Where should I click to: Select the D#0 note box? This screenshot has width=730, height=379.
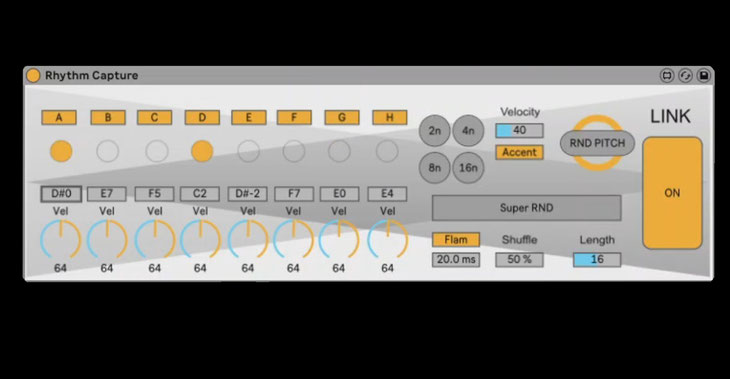tap(61, 194)
